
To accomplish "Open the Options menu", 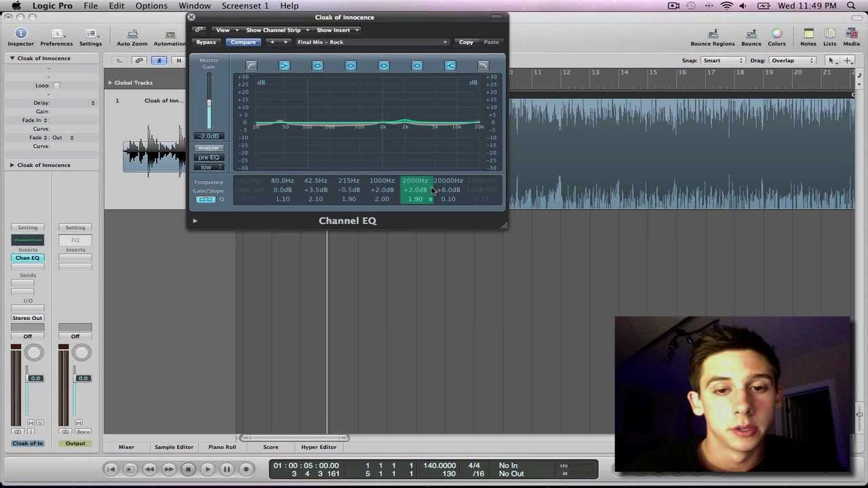I will (151, 6).
